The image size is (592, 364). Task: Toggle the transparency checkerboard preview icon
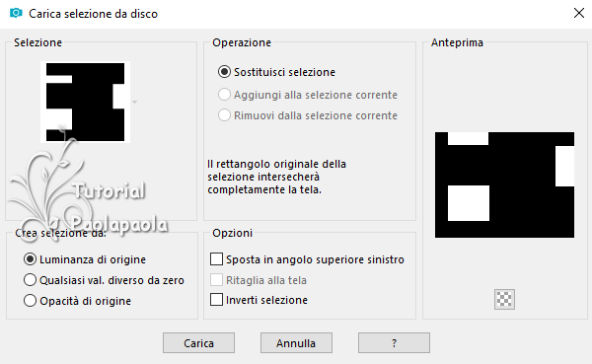(504, 300)
